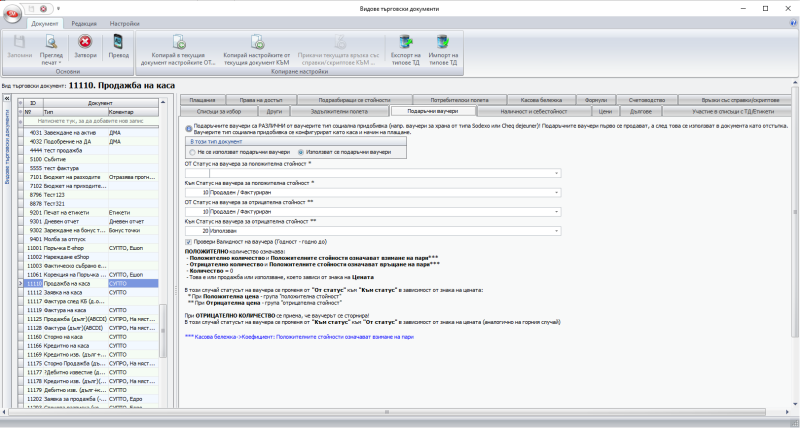Open the Списъци за избор tab
The image size is (800, 428).
click(219, 111)
